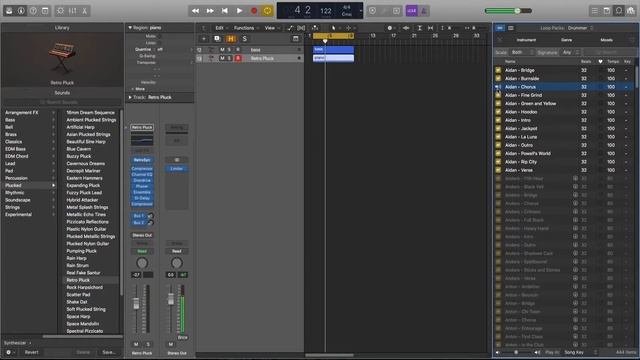Image resolution: width=640 pixels, height=360 pixels.
Task: Toggle the orange Hide tracks H button
Action: (x=231, y=39)
